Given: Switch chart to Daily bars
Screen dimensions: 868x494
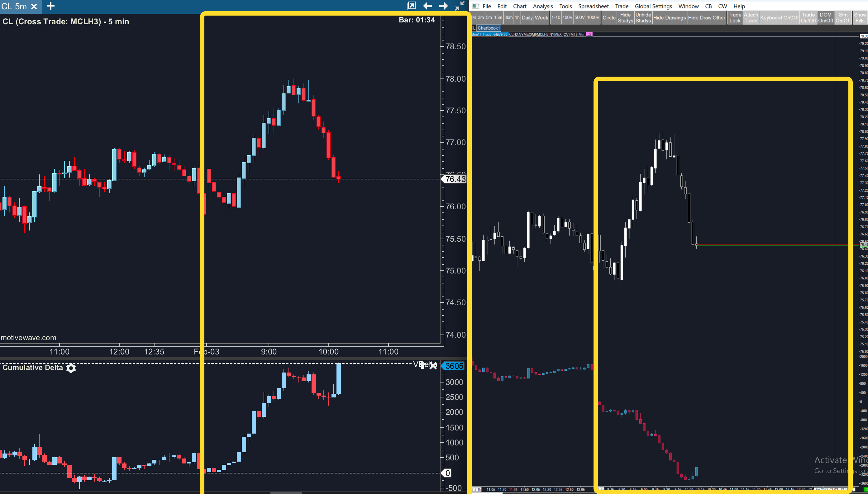Looking at the screenshot, I should pos(527,18).
